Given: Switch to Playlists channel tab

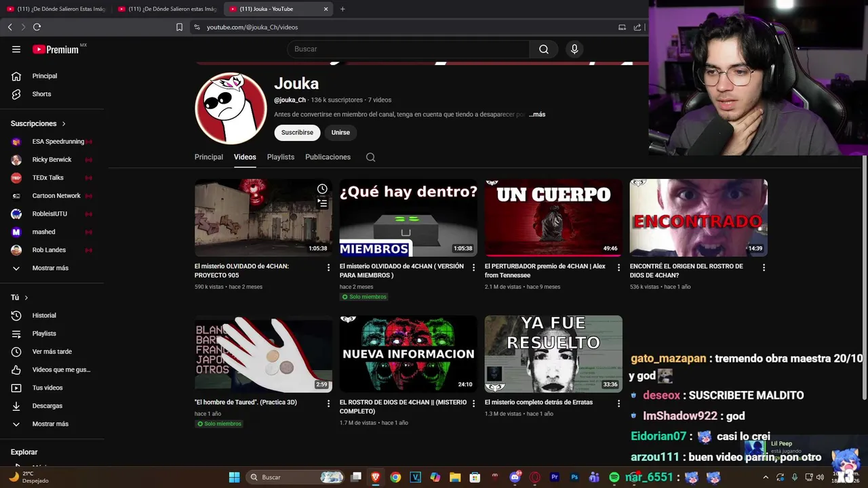Looking at the screenshot, I should (x=281, y=157).
